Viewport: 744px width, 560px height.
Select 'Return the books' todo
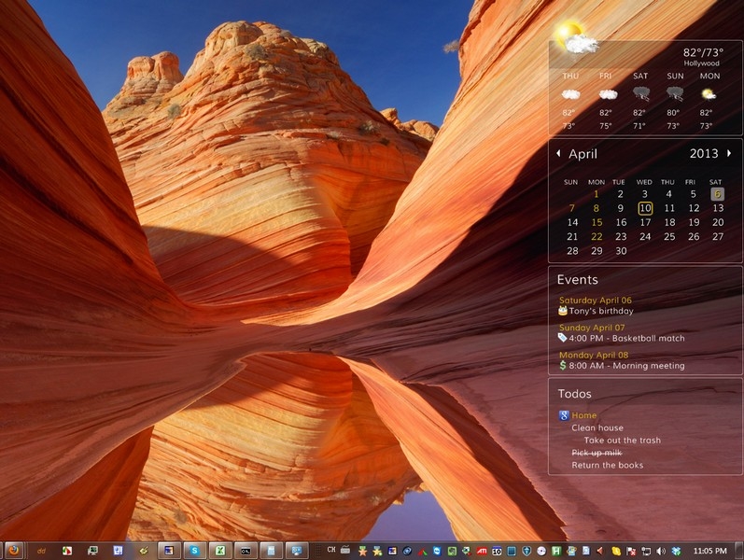pyautogui.click(x=608, y=465)
